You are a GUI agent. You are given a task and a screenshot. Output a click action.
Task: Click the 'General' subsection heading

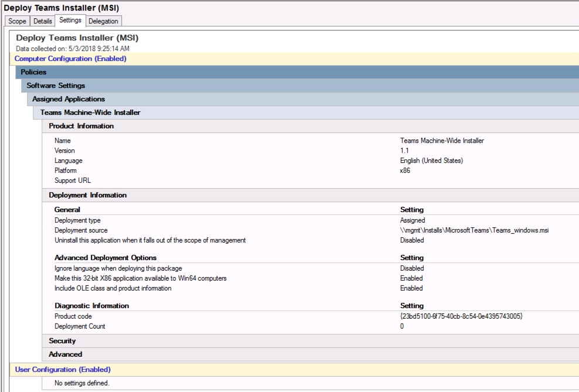coord(67,210)
